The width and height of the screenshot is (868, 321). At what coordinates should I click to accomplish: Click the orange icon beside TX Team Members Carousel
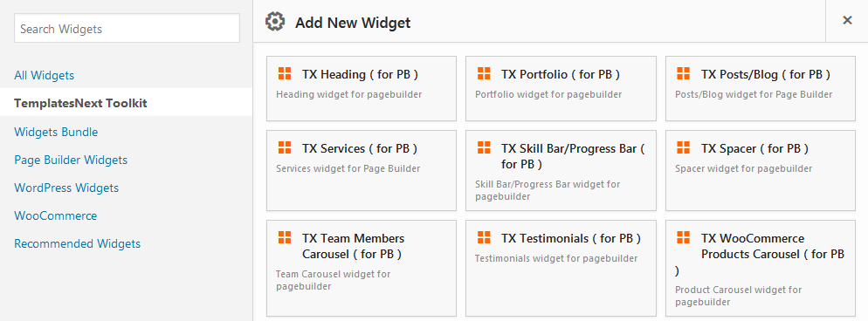tap(285, 237)
